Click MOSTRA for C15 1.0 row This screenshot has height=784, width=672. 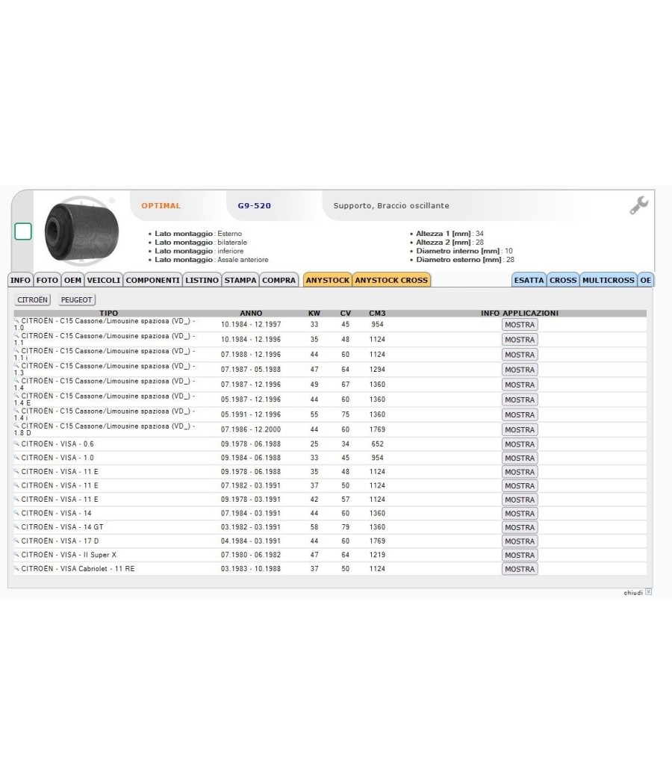pos(520,325)
